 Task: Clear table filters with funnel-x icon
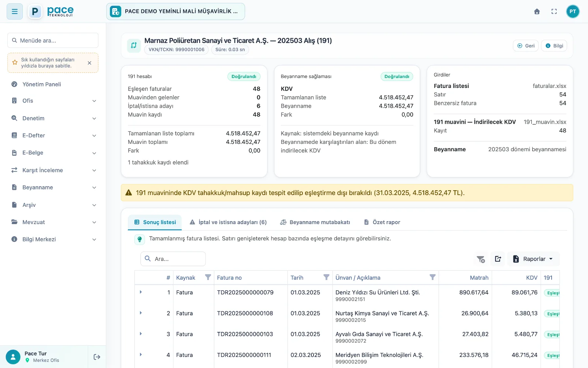(x=481, y=259)
